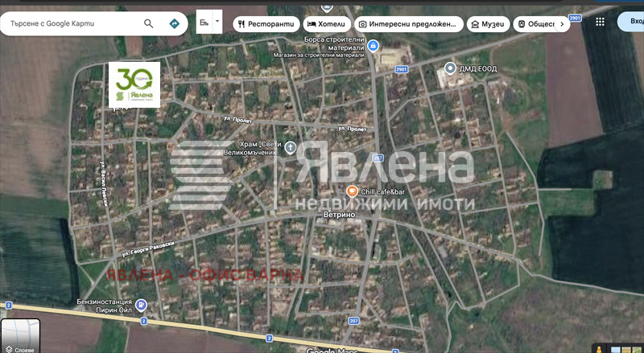Click the Борса строителни материали label

click(x=334, y=43)
